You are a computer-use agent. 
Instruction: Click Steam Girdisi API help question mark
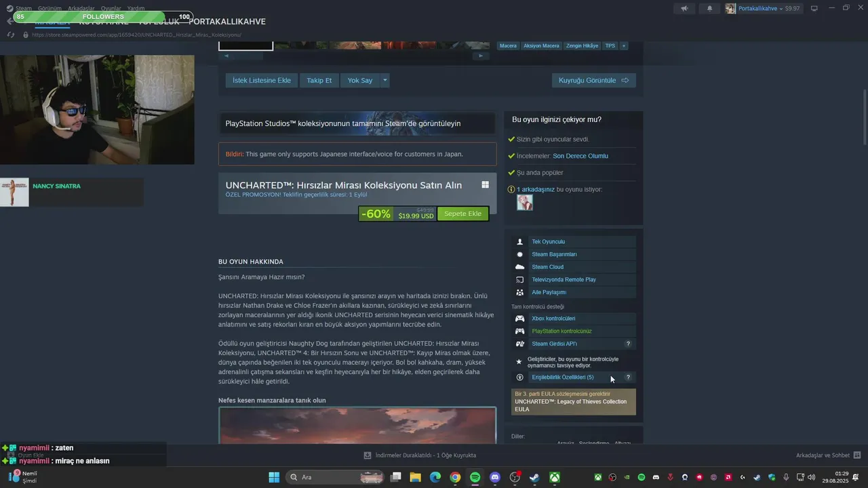628,344
